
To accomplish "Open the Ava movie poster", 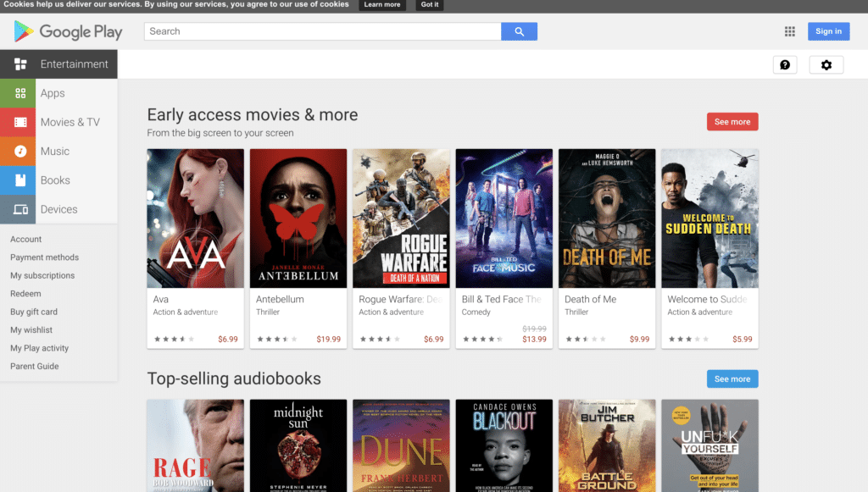I will pyautogui.click(x=196, y=218).
